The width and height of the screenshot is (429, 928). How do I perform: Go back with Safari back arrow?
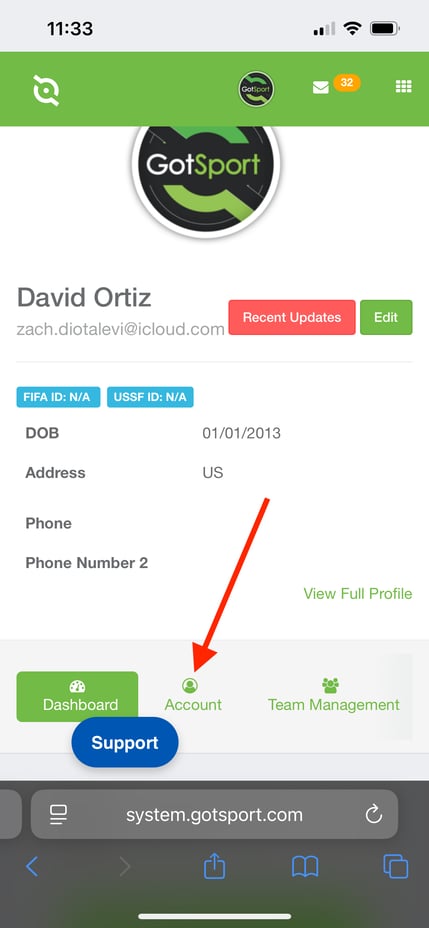tap(33, 867)
